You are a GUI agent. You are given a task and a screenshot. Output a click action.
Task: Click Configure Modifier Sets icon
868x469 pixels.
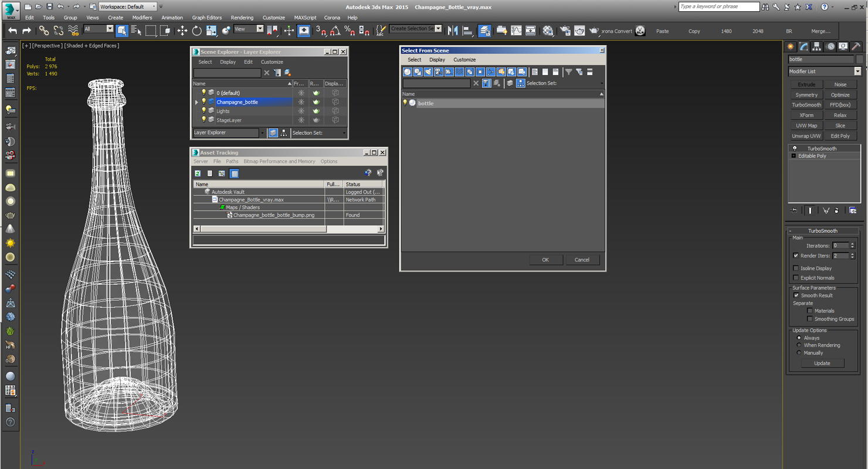[853, 210]
